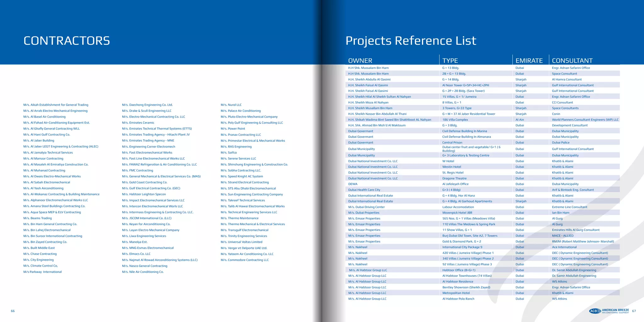Click M/s. Takreef Technical Services
Image resolution: width=644 pixels, height=322 pixels.
click(243, 200)
